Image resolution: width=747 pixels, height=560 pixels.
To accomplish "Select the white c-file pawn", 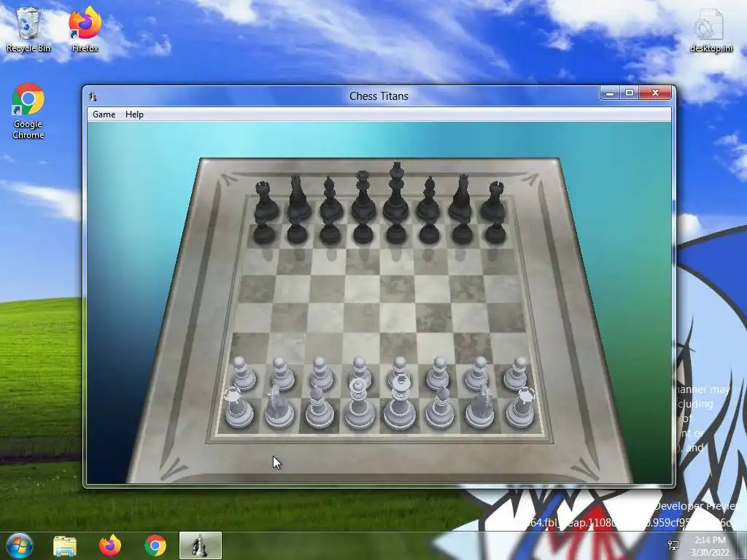I will 322,374.
